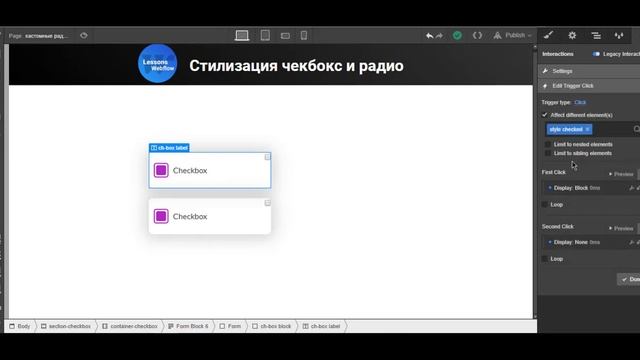The width and height of the screenshot is (640, 360).
Task: Click the second purple checkbox square
Action: coord(161,216)
